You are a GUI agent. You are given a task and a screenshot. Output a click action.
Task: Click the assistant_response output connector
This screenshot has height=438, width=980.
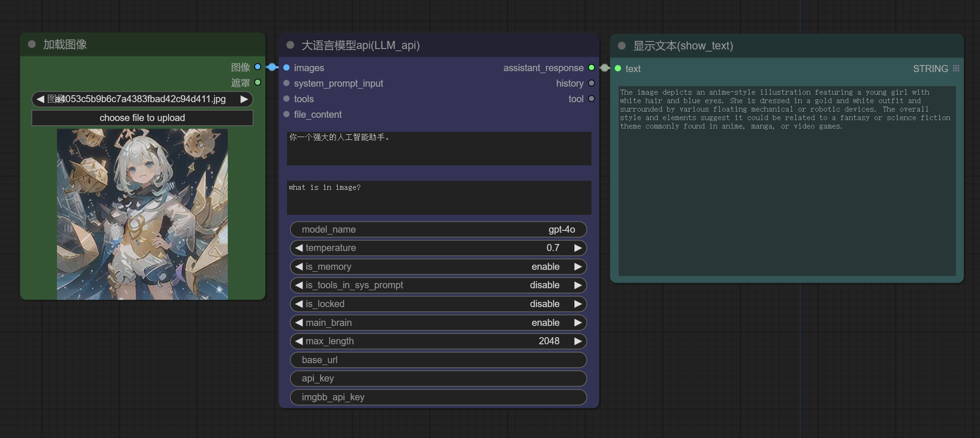(591, 68)
